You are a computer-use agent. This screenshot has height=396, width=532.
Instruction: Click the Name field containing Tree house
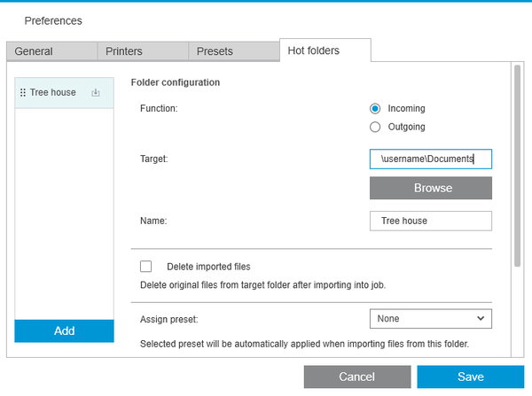[431, 221]
